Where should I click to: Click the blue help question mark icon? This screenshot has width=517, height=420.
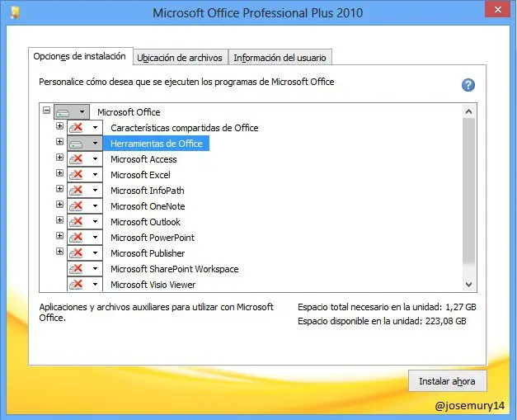coord(468,85)
